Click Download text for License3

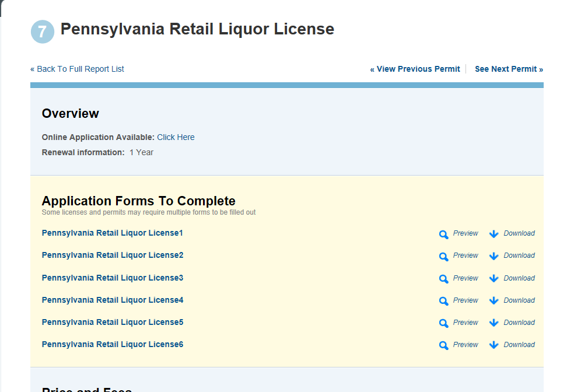[519, 278]
